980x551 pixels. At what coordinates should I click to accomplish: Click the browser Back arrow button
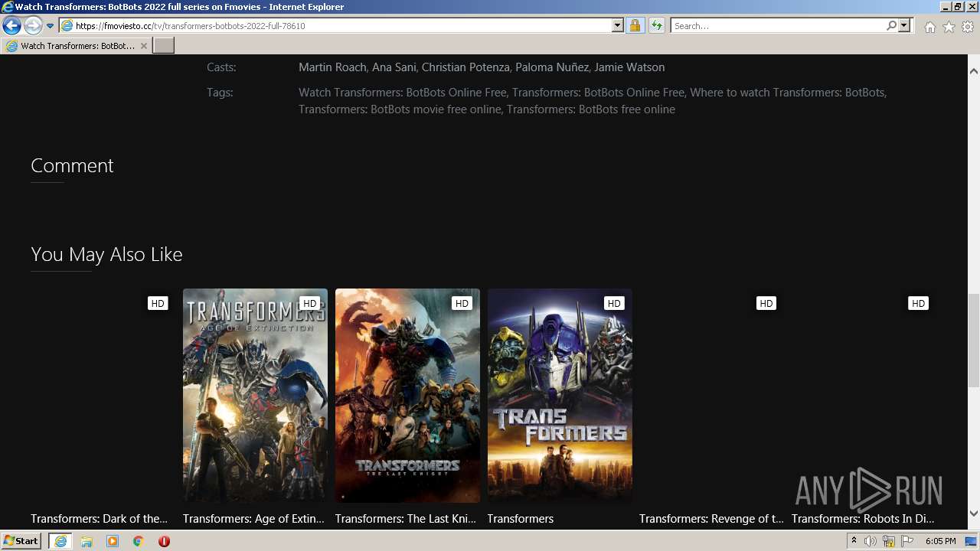pos(11,26)
